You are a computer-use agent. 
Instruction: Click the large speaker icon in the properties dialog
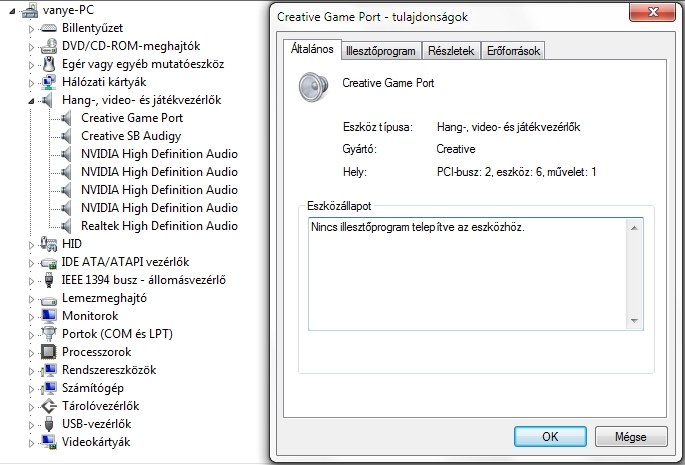coord(313,87)
